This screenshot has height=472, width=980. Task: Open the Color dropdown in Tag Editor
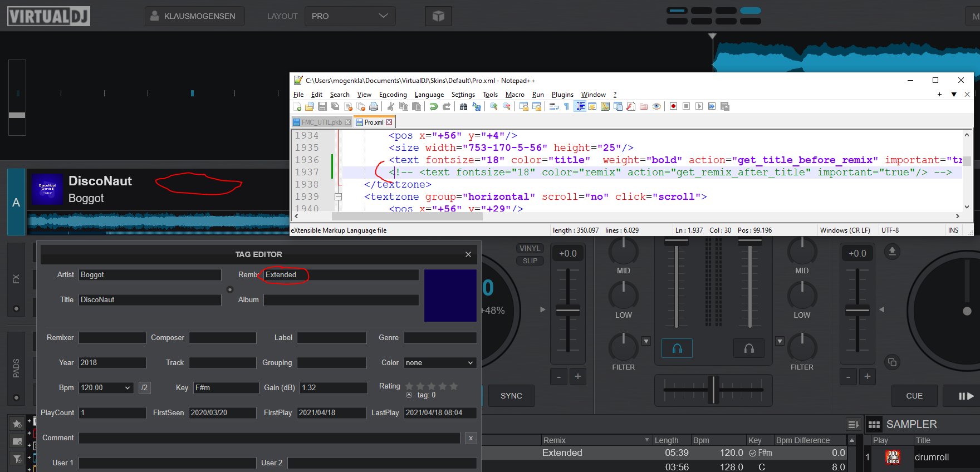click(x=440, y=363)
